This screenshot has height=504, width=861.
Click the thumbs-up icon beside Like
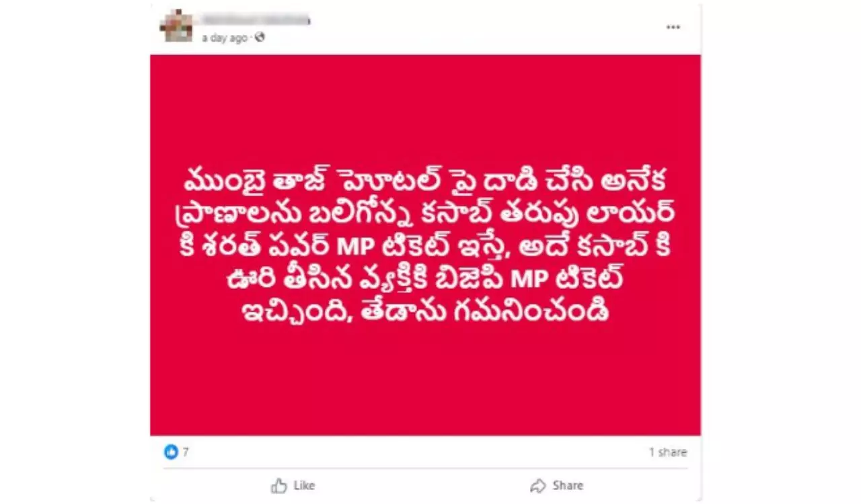click(279, 485)
